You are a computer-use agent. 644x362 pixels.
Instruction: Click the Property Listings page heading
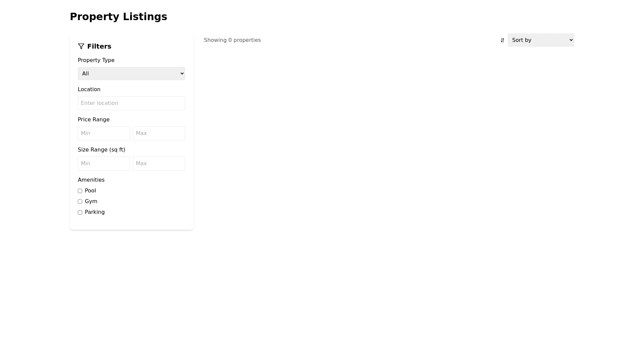click(118, 17)
